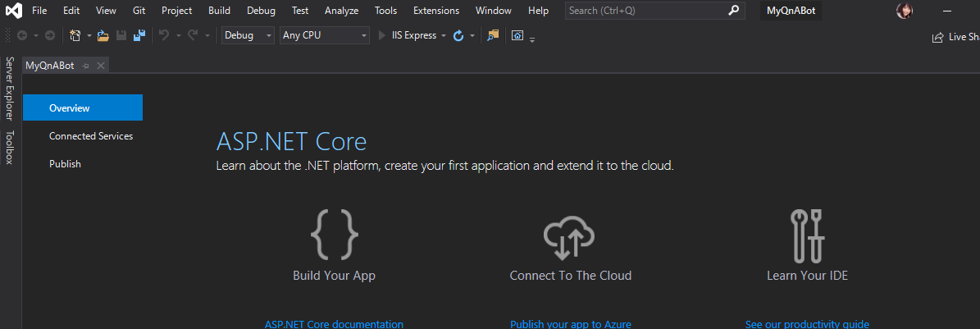Open Publish your app to Azure link
Viewport: 980px width, 329px height.
[x=571, y=324]
